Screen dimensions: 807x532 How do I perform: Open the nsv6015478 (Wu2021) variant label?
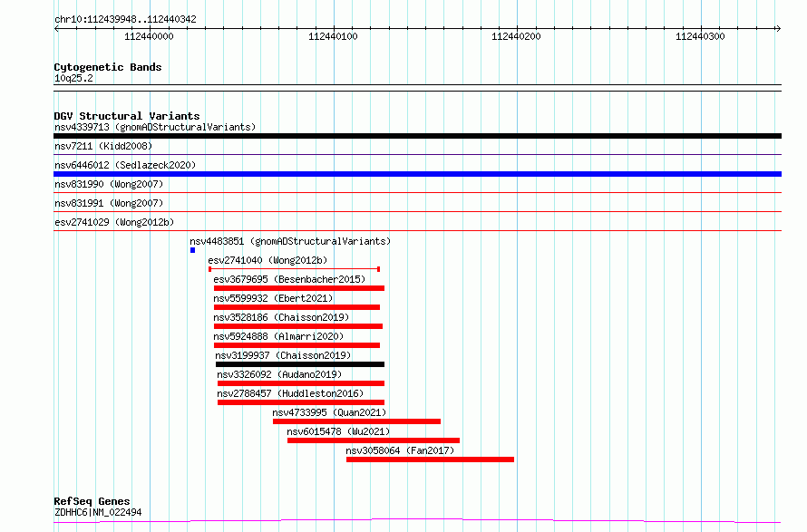point(337,431)
